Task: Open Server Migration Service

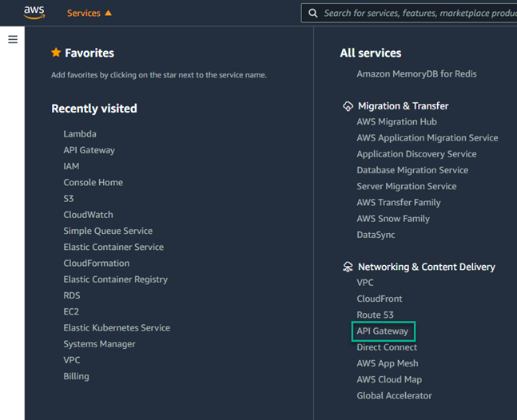Action: 407,187
